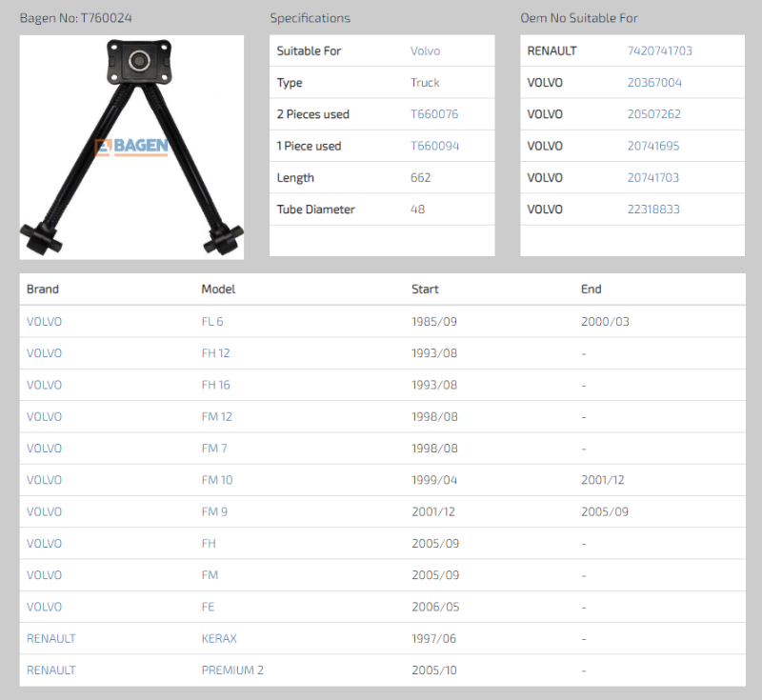Click start date 2005/10
Screen dimensions: 762x700
434,670
